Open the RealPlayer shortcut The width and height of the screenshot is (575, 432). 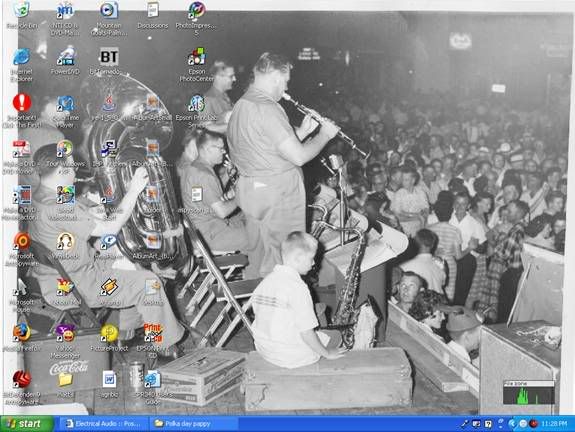point(109,241)
